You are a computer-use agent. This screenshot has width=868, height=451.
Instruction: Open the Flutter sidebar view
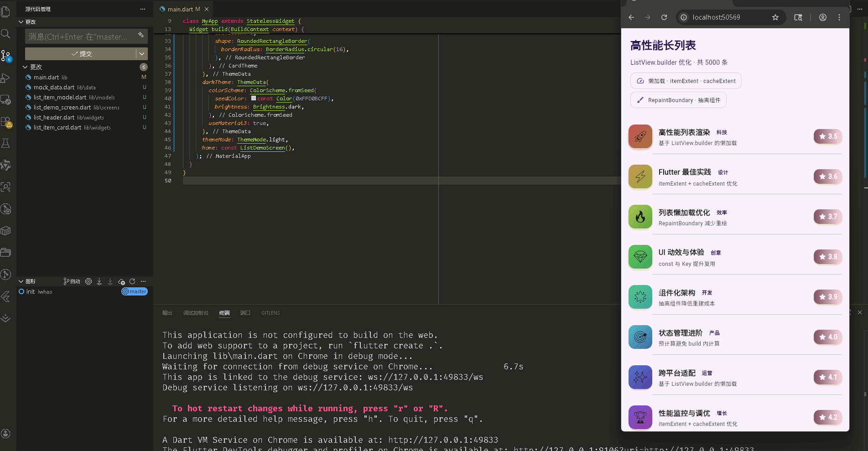(6, 297)
